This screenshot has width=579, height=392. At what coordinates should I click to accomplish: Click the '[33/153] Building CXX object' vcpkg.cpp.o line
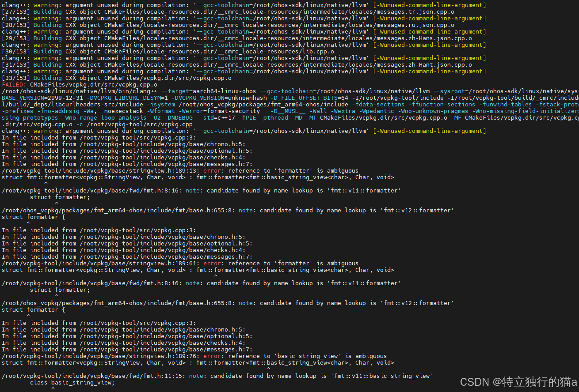tap(117, 78)
